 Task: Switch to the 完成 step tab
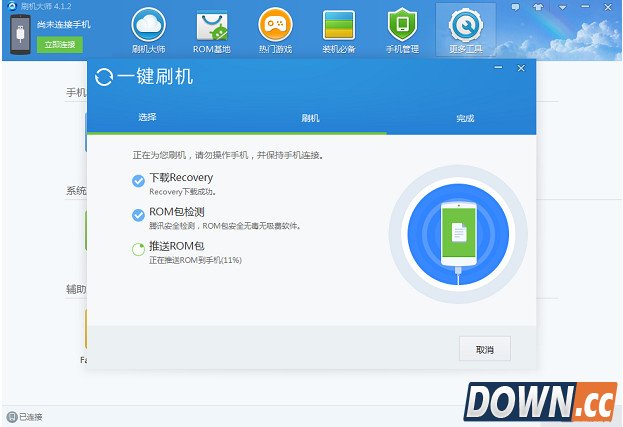click(x=465, y=118)
